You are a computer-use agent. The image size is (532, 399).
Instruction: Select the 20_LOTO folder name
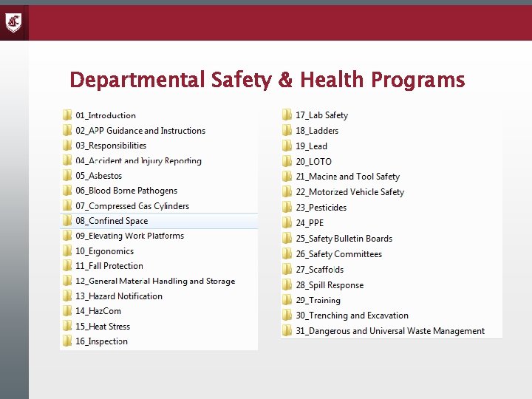pyautogui.click(x=313, y=162)
